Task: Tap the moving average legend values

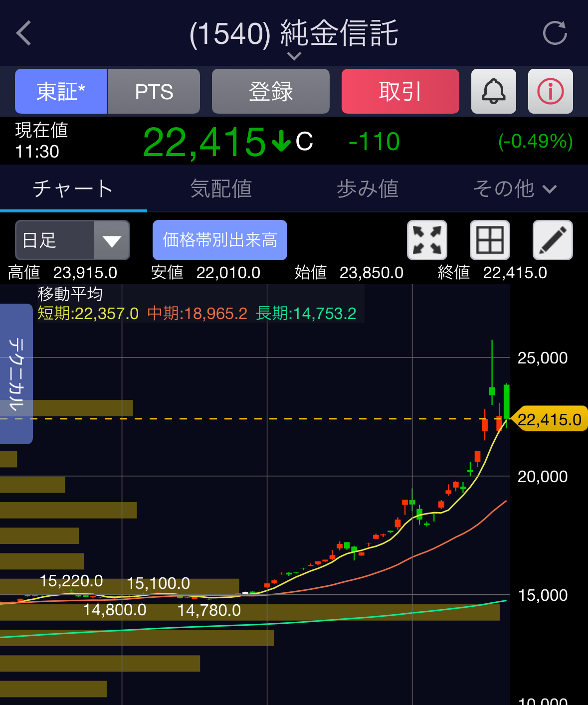Action: [x=197, y=313]
